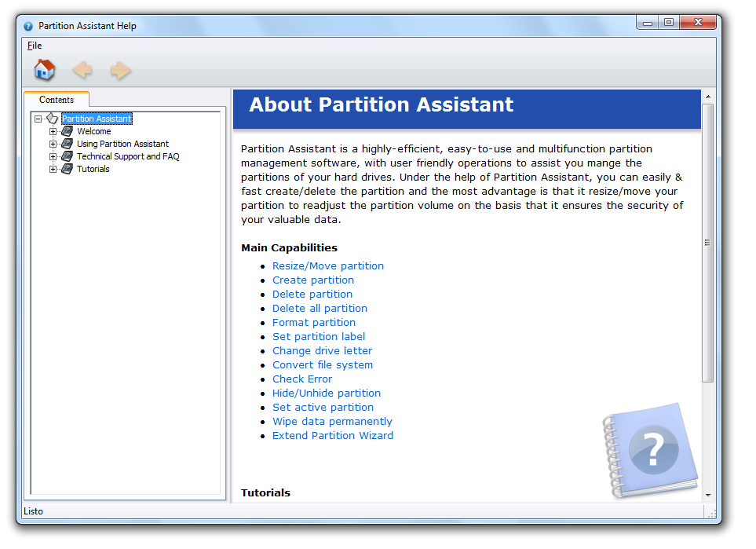Viewport: 756px width, 549px height.
Task: Click the root icon beside Partition Assistant node
Action: coord(52,118)
